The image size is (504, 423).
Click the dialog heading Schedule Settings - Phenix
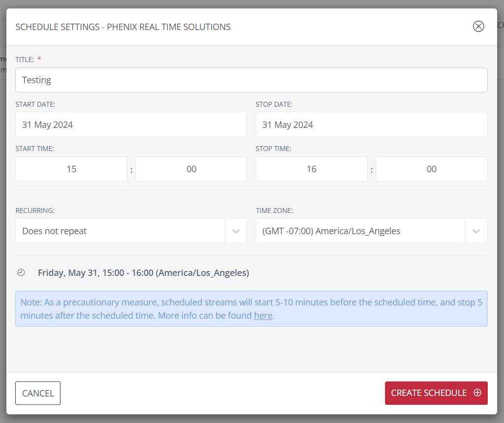123,27
